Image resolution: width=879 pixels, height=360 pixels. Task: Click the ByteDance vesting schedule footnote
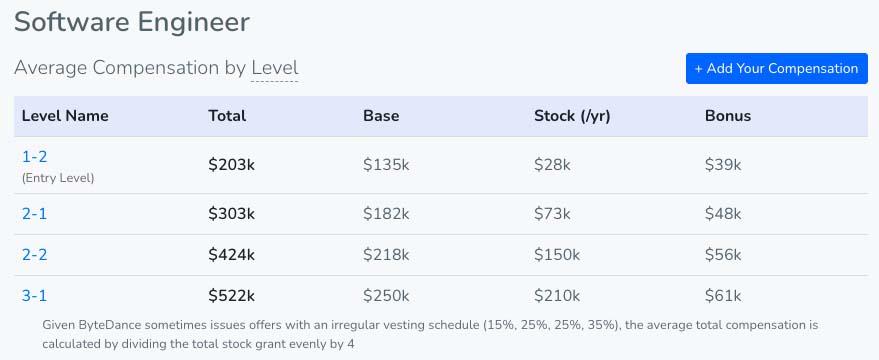pyautogui.click(x=430, y=334)
